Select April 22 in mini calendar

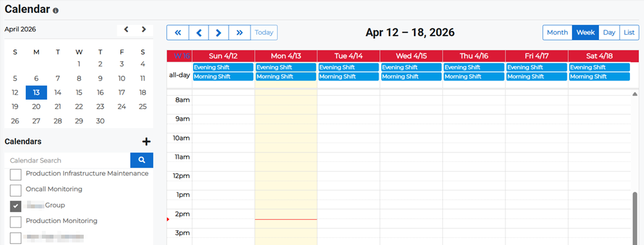[x=79, y=107]
